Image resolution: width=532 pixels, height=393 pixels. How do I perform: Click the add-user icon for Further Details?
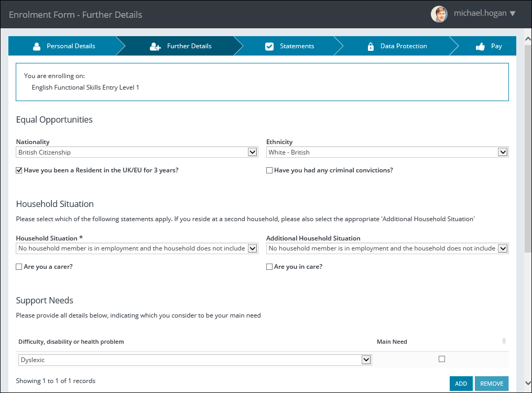pos(155,46)
